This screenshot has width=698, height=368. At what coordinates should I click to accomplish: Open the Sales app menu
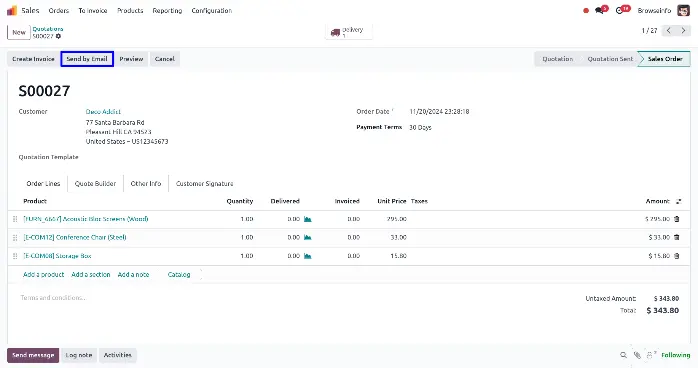click(x=30, y=10)
